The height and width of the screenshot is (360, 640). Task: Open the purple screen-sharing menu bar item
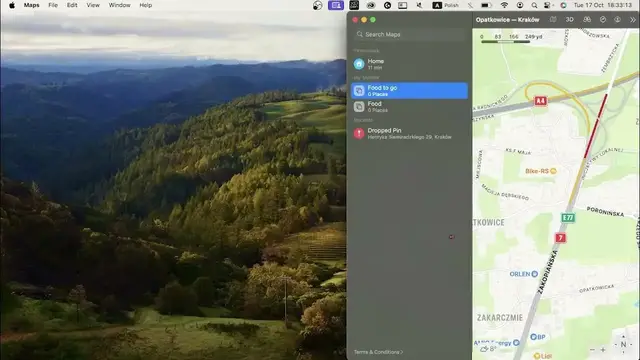pos(336,5)
